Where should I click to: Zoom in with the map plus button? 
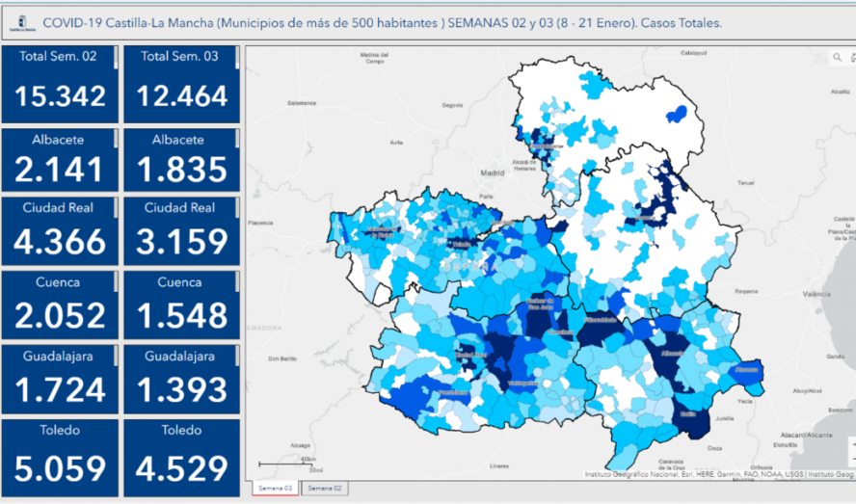coord(852,443)
